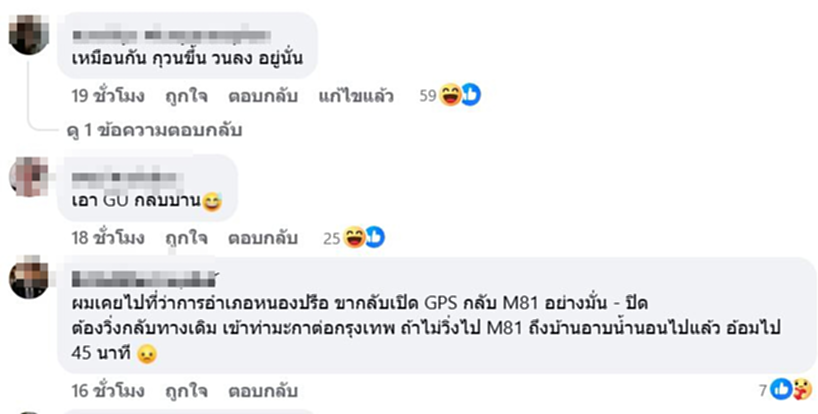Click the "16 ชั่วโมง" timestamp

pos(109,388)
